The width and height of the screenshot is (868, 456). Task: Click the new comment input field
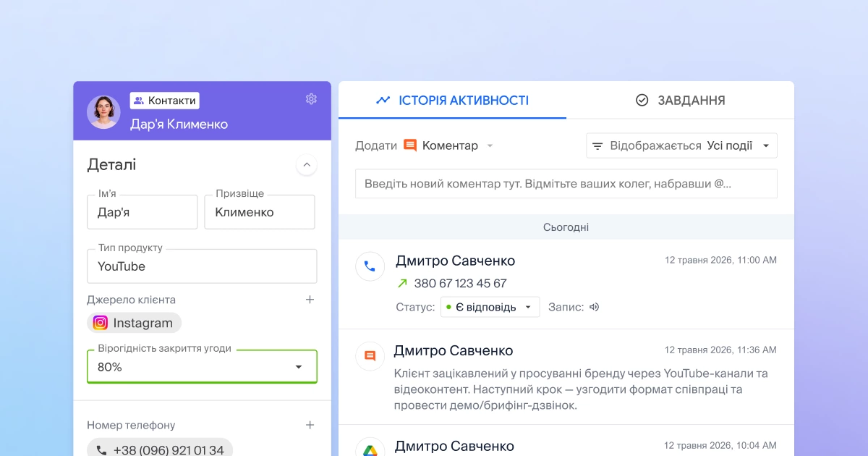(x=566, y=184)
